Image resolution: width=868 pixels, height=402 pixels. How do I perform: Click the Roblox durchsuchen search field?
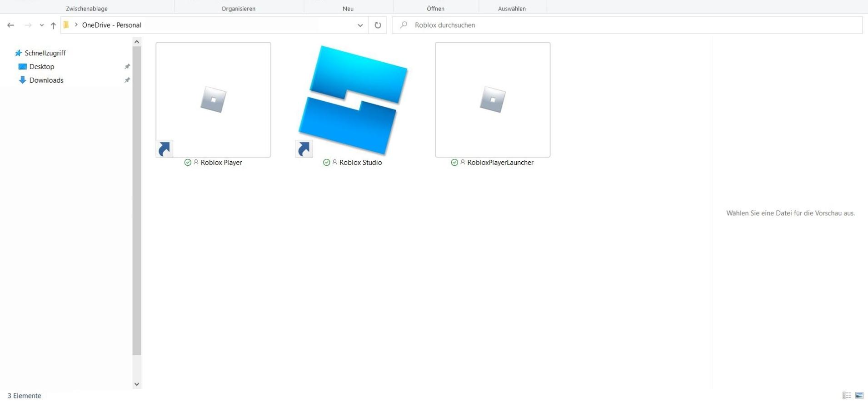click(x=627, y=25)
